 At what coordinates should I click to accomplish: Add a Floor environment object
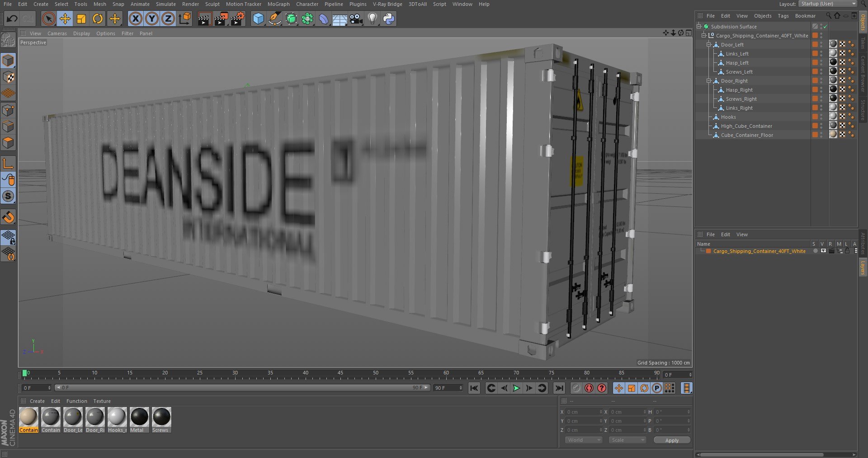coord(340,19)
